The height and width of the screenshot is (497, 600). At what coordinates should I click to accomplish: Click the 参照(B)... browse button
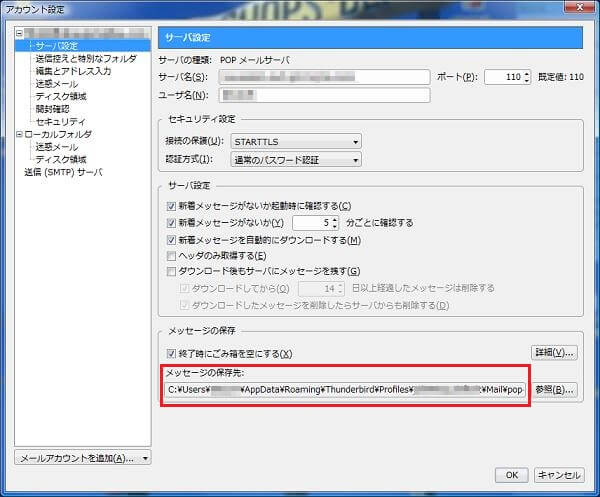(554, 390)
